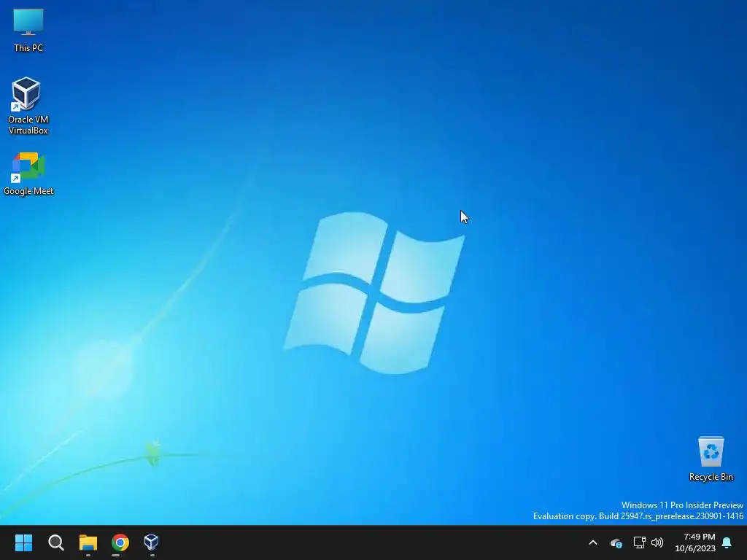The image size is (747, 560).
Task: Select the Recycle Bin desktop icon
Action: click(x=711, y=459)
